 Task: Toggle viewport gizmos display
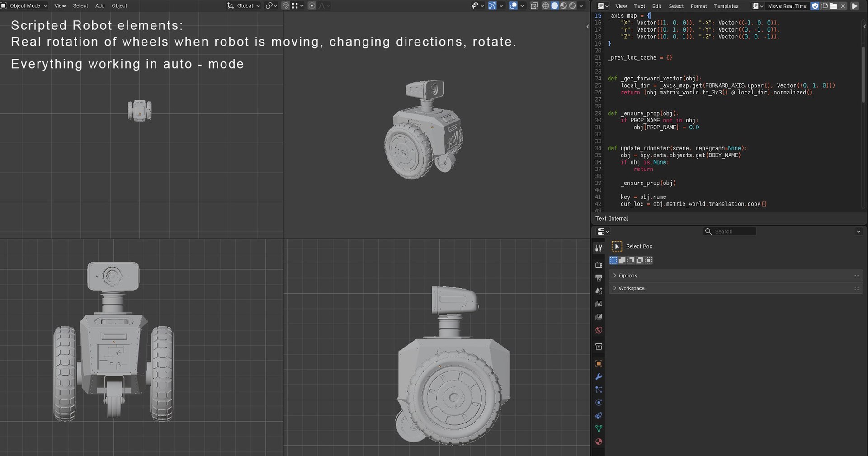[x=492, y=6]
